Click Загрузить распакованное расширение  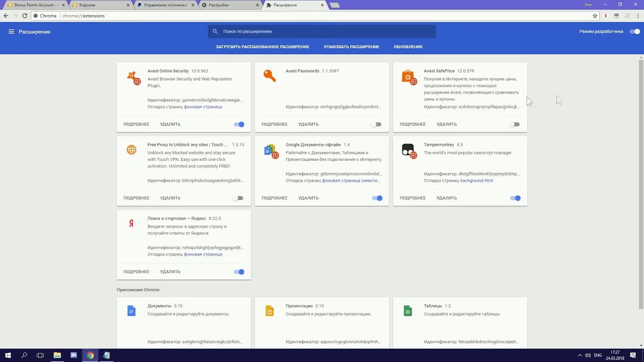[263, 47]
